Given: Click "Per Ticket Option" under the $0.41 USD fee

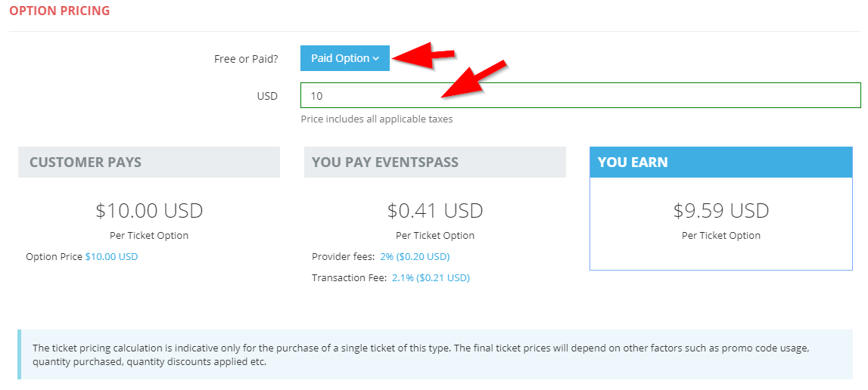Looking at the screenshot, I should (435, 235).
